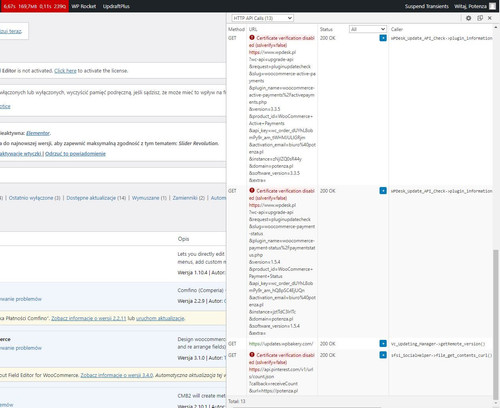This screenshot has height=408, width=500.
Task: Click the warning icon on the active-payments request
Action: pos(252,38)
